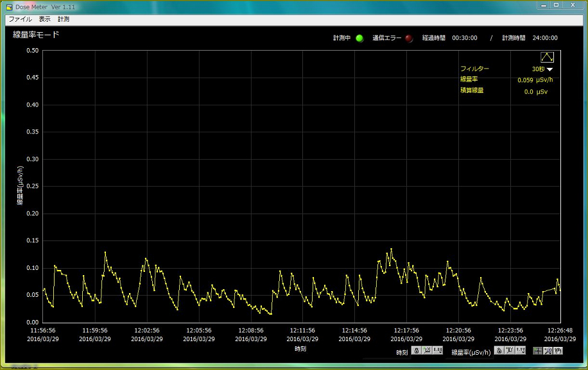
Task: Click the plot line style icon in legend
Action: pyautogui.click(x=547, y=57)
